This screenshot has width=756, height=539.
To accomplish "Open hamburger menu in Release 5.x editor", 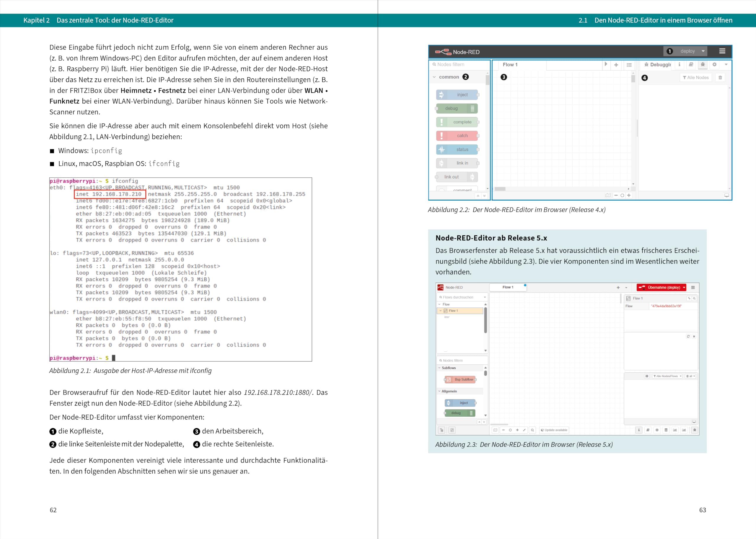I will point(693,288).
